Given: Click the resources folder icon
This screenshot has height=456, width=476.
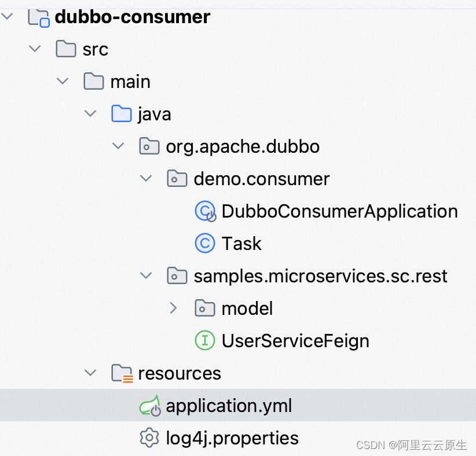Looking at the screenshot, I should tap(122, 373).
